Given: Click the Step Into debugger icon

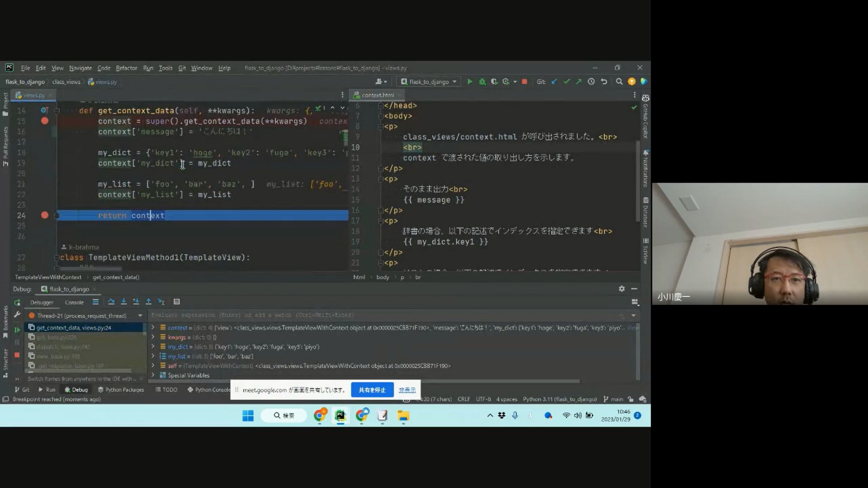Looking at the screenshot, I should tap(123, 302).
